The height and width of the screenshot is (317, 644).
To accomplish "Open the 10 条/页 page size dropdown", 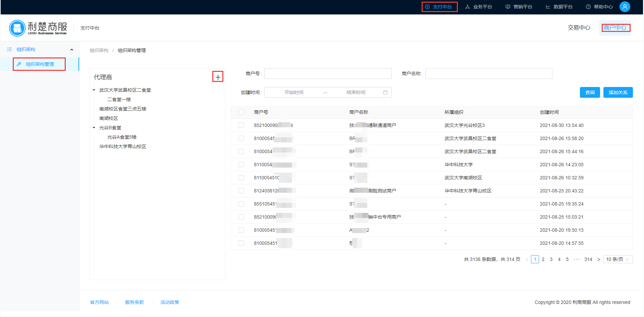I will tap(618, 259).
